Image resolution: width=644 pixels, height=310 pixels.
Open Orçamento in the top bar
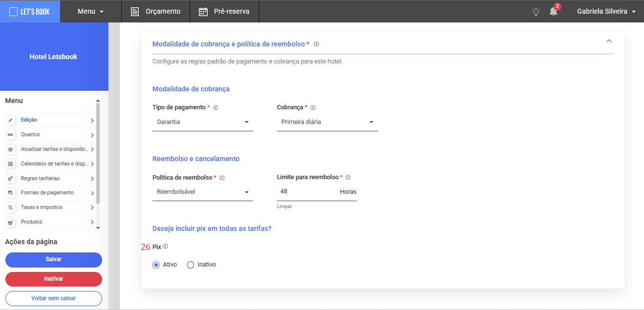(x=155, y=11)
